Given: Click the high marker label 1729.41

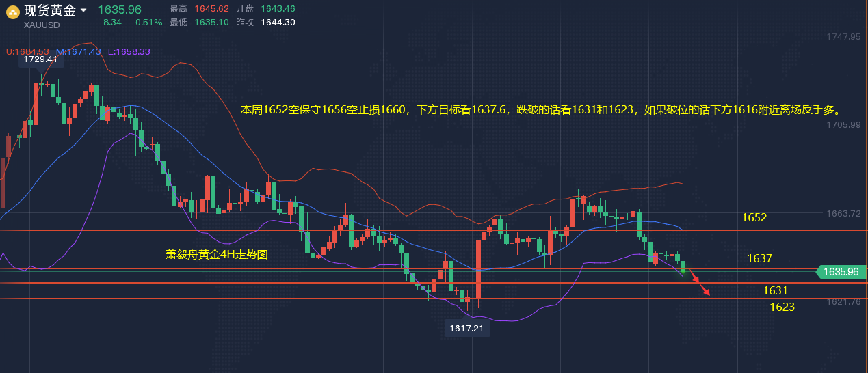Looking at the screenshot, I should pyautogui.click(x=41, y=60).
